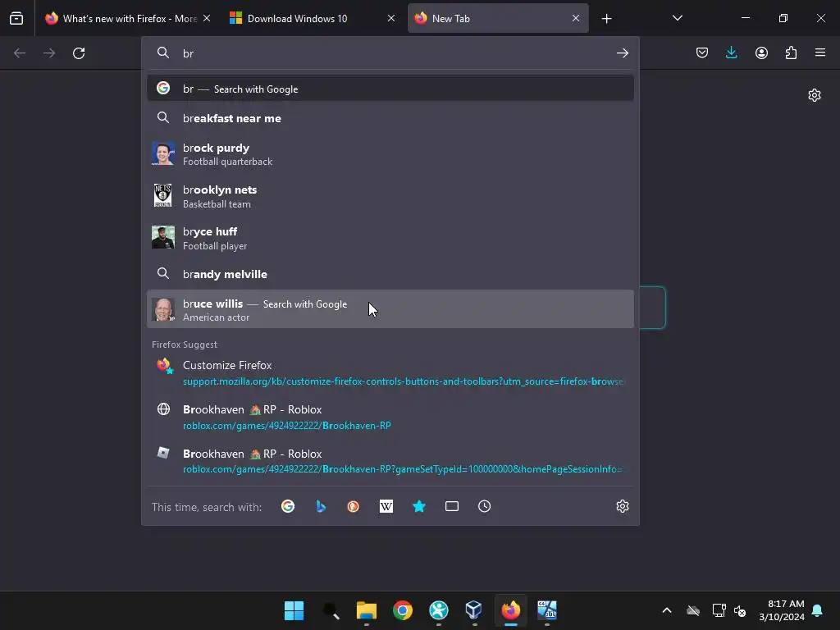Search open Tabs with tab icon
This screenshot has height=630, width=840.
[x=452, y=506]
